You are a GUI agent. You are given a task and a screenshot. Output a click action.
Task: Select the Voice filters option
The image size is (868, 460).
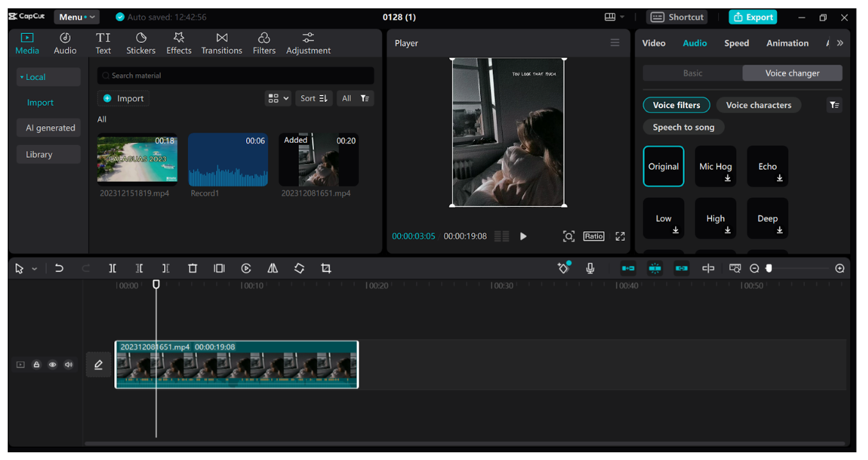676,105
